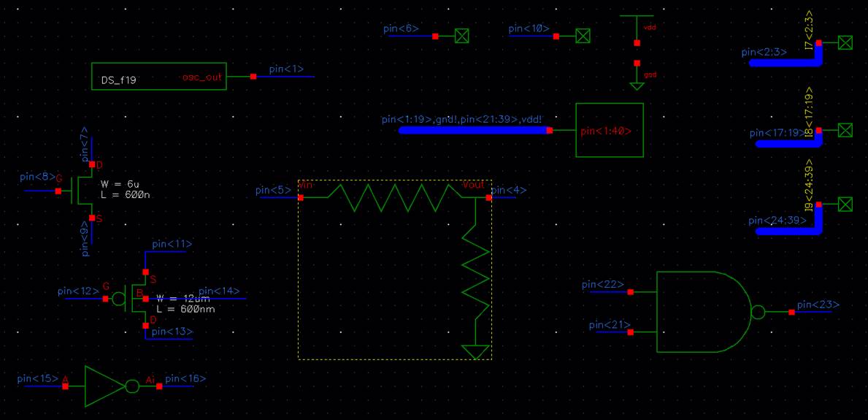Select the pin<17:19> bus label
The height and width of the screenshot is (420, 868).
777,134
